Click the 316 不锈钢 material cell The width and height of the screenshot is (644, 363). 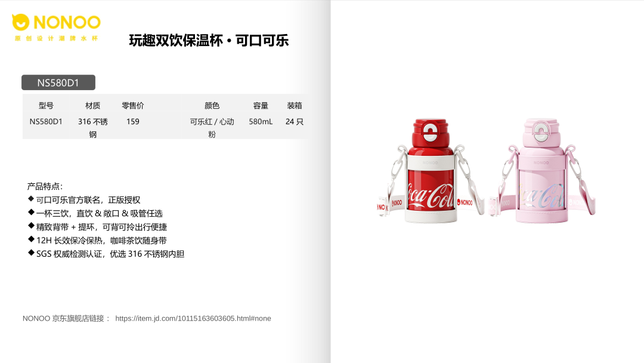point(93,128)
